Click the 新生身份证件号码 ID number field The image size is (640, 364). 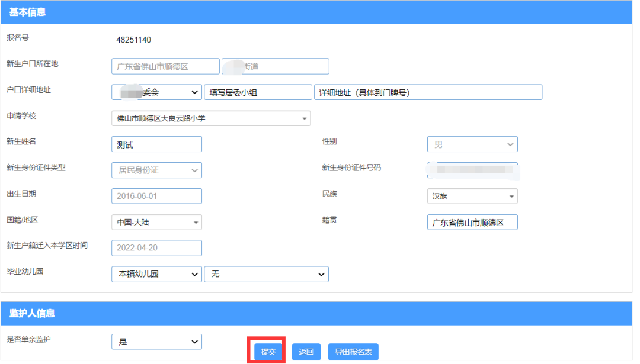pyautogui.click(x=472, y=170)
